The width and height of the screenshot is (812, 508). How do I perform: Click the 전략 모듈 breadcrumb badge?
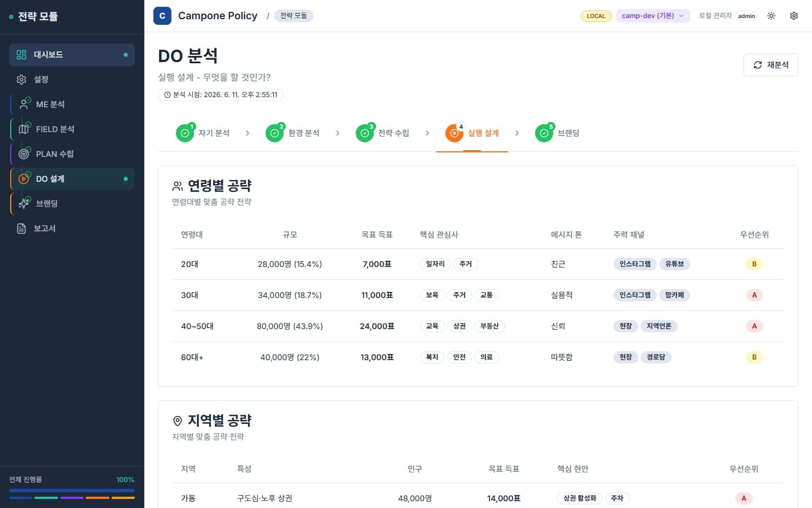click(x=294, y=16)
